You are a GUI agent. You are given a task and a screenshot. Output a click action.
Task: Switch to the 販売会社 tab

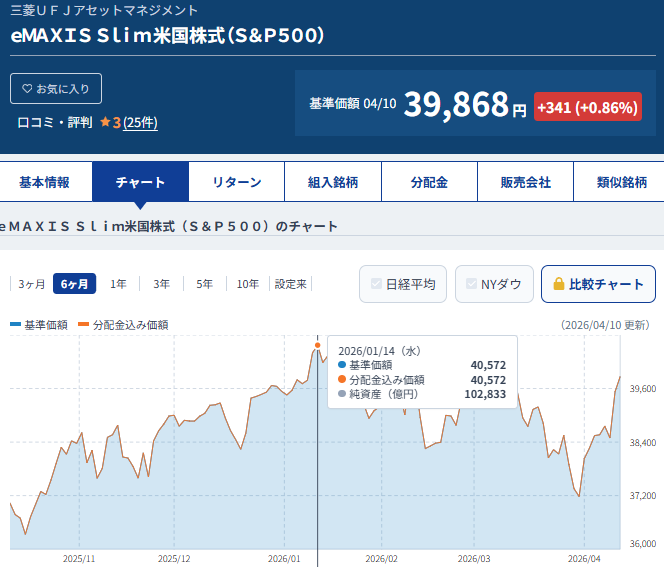(x=526, y=182)
